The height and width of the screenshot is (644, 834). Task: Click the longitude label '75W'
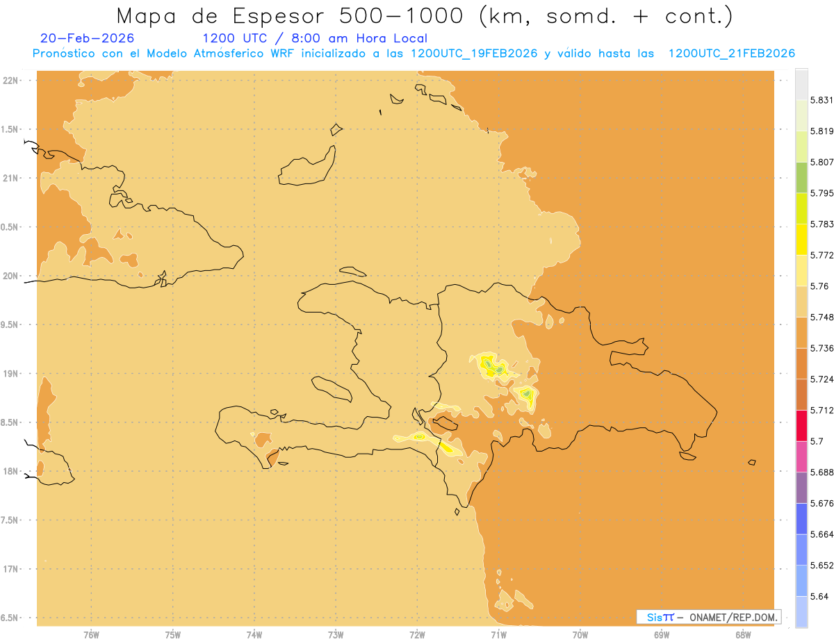point(172,634)
